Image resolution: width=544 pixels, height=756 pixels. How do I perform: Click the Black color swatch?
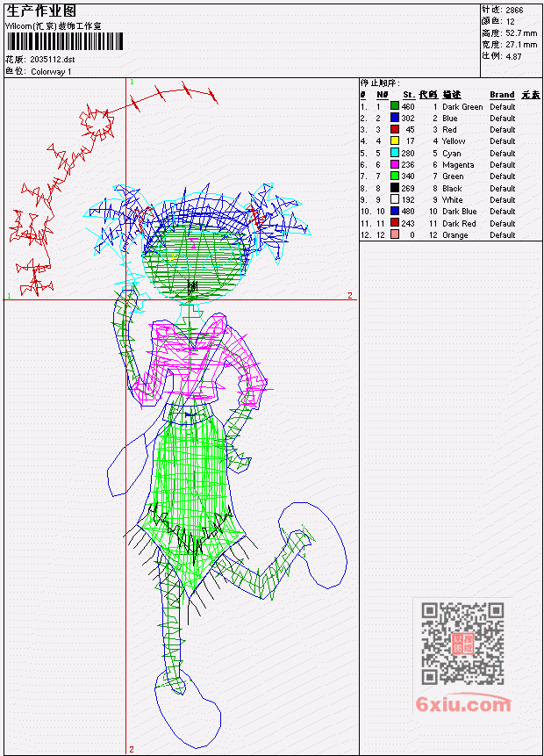(395, 189)
